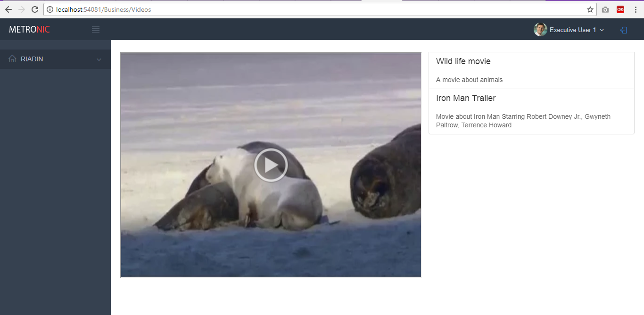Reload the page with refresh icon
Screen dimensions: 644x315
(35, 9)
